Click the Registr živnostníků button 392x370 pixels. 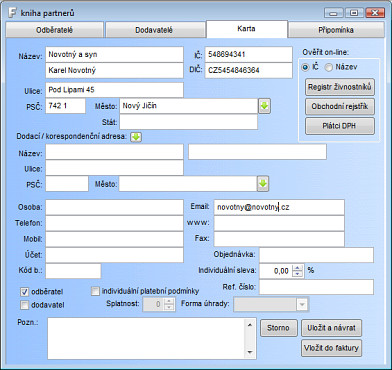[340, 87]
